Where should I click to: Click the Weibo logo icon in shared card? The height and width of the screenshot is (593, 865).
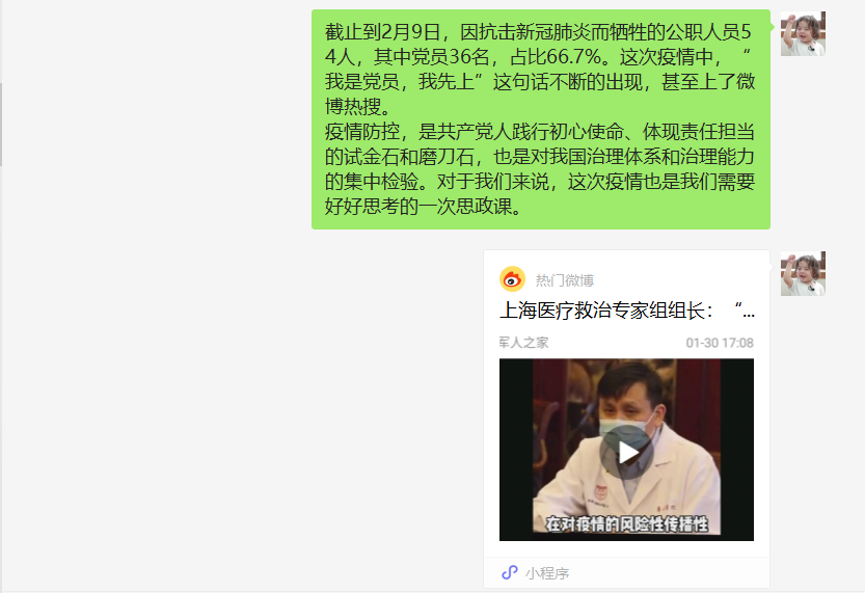[x=512, y=279]
